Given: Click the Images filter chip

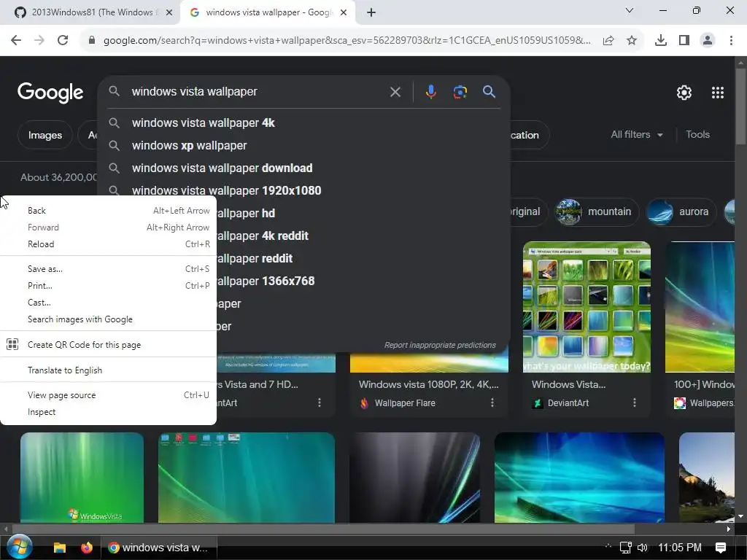Looking at the screenshot, I should click(44, 135).
